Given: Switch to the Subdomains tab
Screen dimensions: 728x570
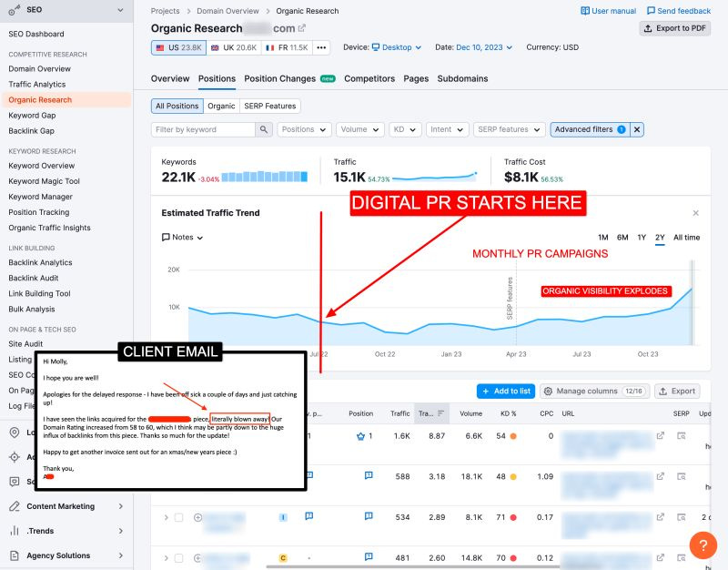Looking at the screenshot, I should click(462, 78).
